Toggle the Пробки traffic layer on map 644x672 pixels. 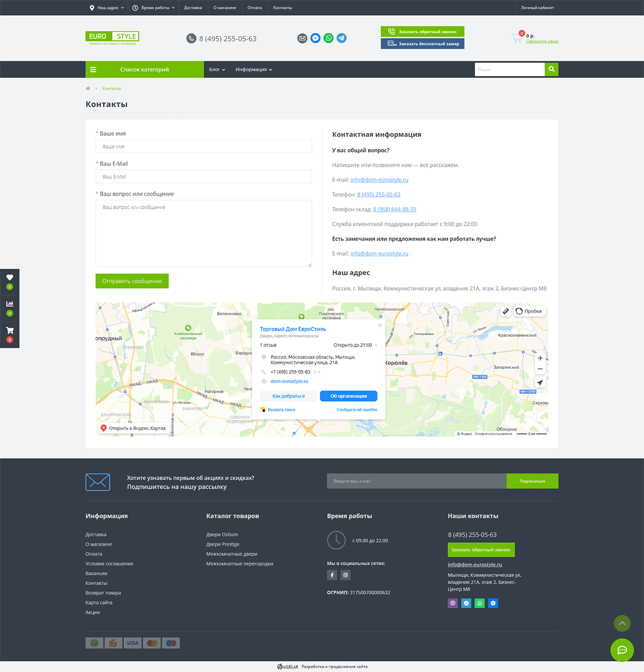[529, 311]
